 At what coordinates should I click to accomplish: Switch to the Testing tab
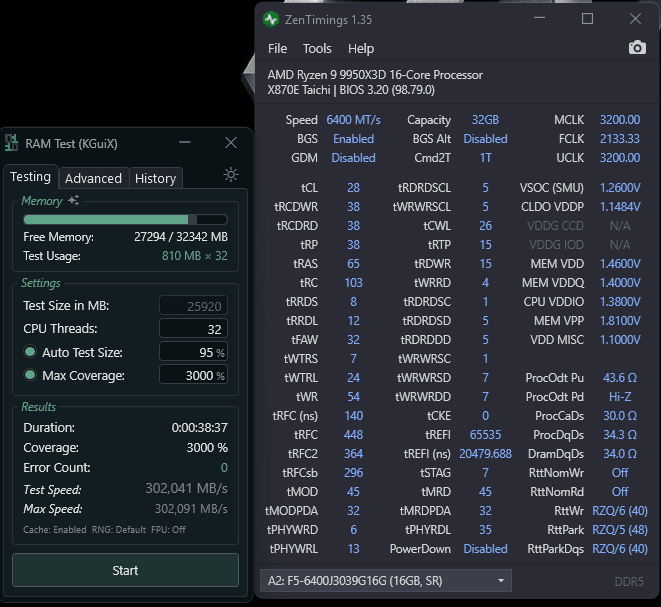pos(30,177)
